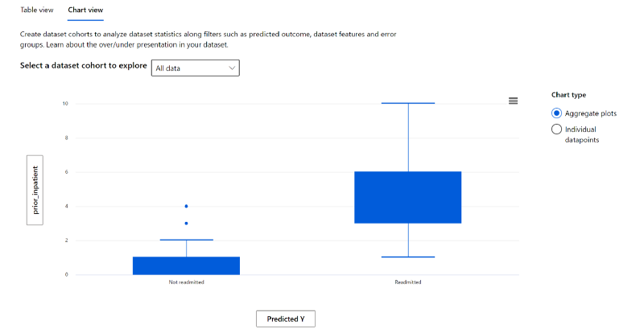Image resolution: width=644 pixels, height=333 pixels.
Task: Click the outlier point at value 3
Action: [x=187, y=224]
